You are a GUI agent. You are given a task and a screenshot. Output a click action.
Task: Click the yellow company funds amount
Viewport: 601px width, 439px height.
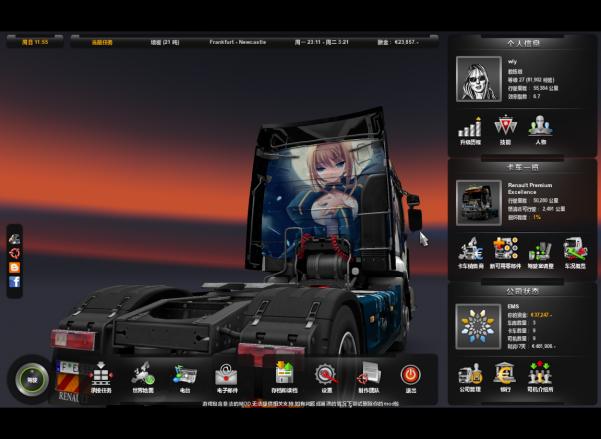(x=541, y=315)
